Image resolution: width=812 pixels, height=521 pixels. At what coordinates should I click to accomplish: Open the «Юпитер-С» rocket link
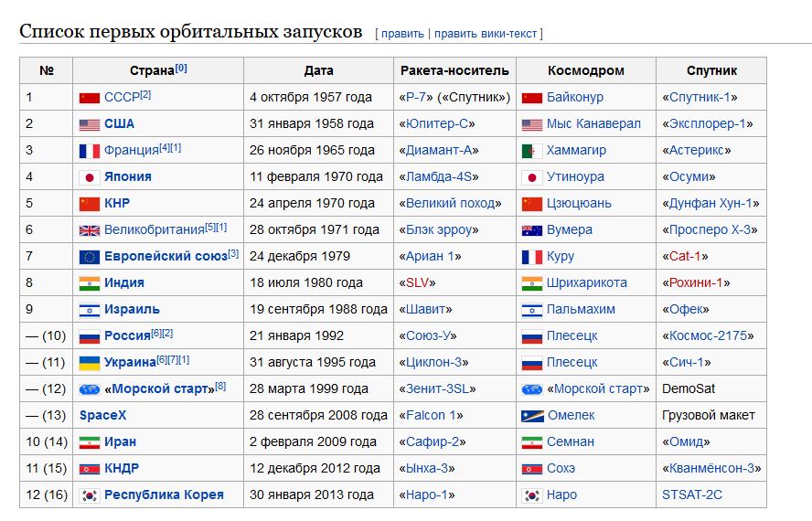436,123
